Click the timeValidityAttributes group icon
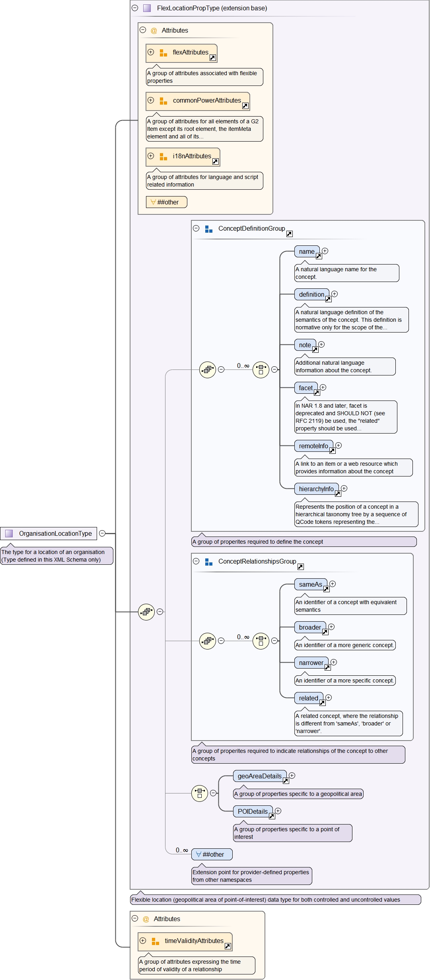 click(156, 941)
